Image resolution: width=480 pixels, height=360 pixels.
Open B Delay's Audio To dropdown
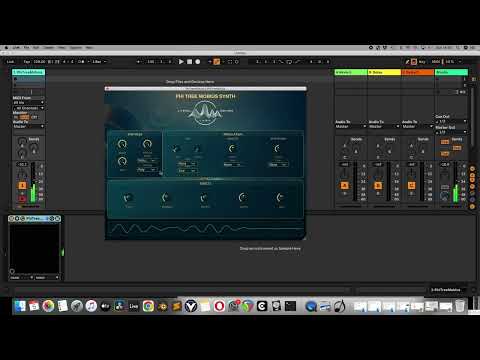click(384, 126)
